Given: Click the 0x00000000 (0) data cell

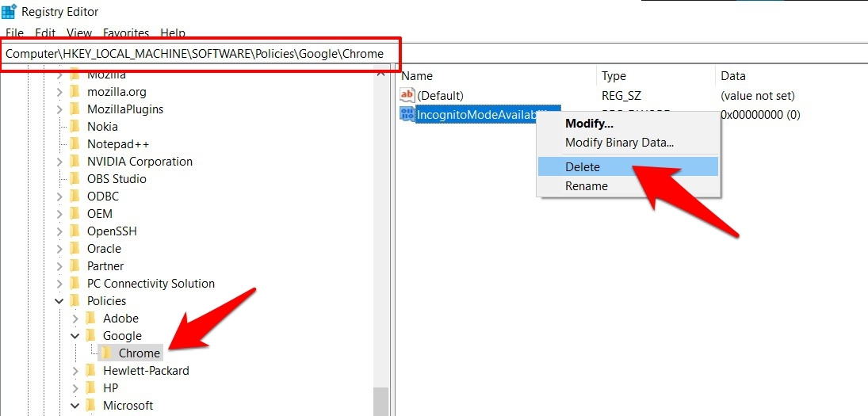Looking at the screenshot, I should pos(760,115).
